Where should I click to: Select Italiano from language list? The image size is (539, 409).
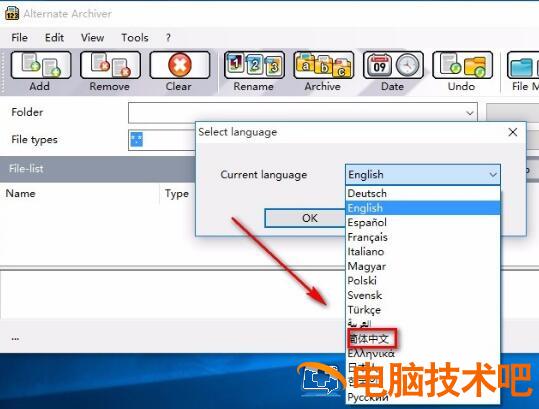pyautogui.click(x=423, y=252)
